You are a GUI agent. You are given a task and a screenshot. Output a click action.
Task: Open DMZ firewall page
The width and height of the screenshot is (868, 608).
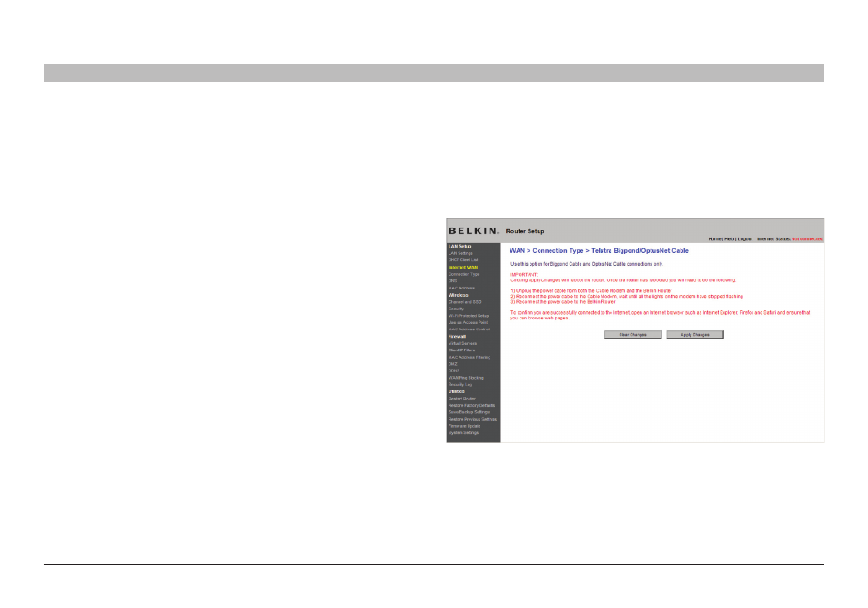(453, 364)
